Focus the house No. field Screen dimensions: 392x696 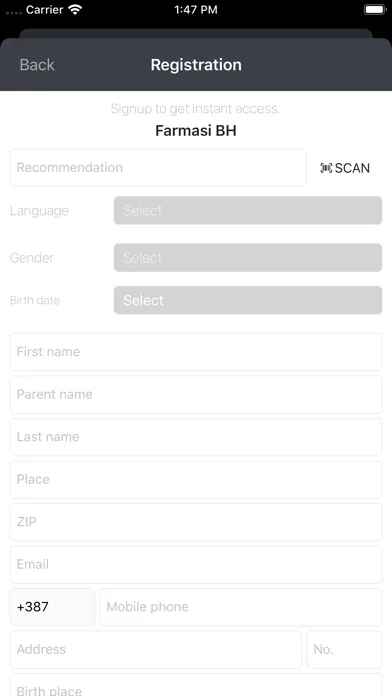click(x=344, y=649)
